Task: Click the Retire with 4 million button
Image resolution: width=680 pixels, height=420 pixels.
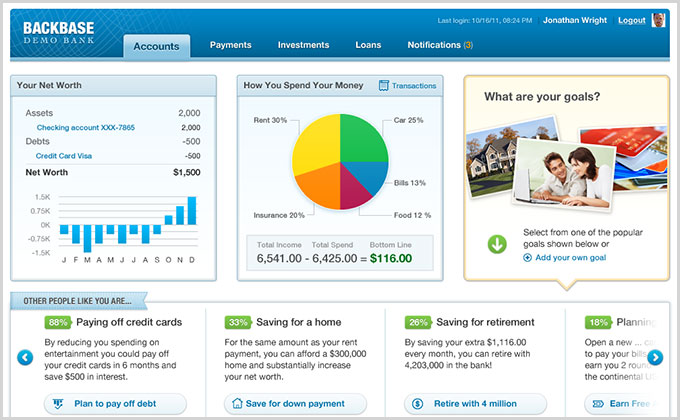Action: 475,404
